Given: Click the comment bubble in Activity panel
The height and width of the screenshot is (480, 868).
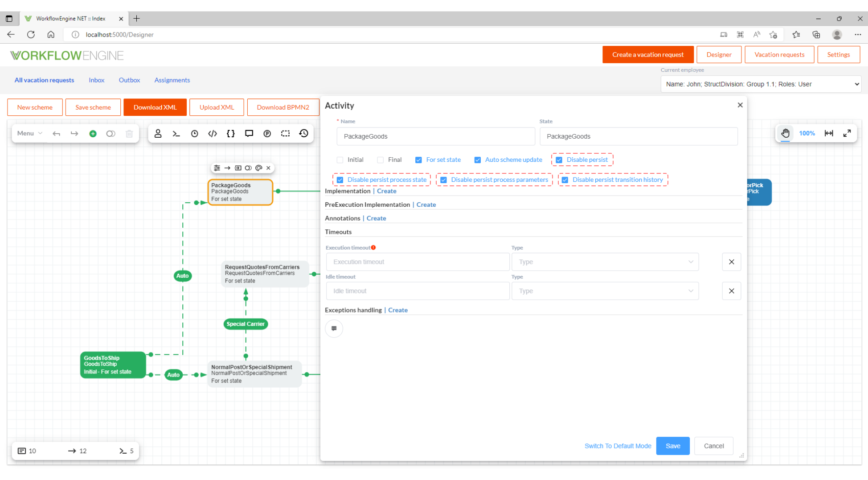Looking at the screenshot, I should 334,328.
